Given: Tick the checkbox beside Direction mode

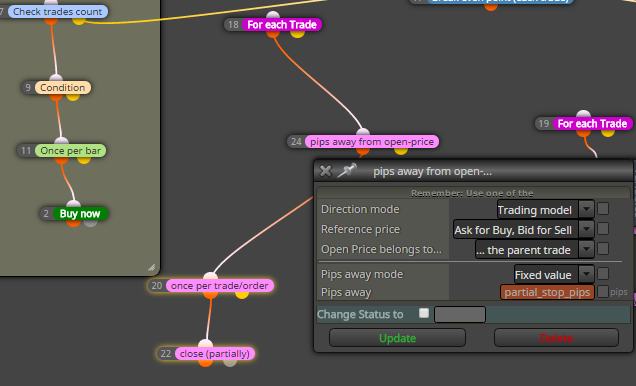Looking at the screenshot, I should [x=603, y=208].
